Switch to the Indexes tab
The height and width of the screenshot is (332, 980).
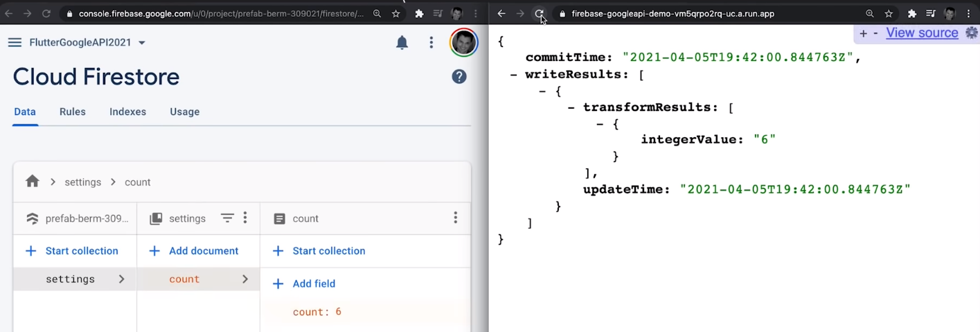127,112
